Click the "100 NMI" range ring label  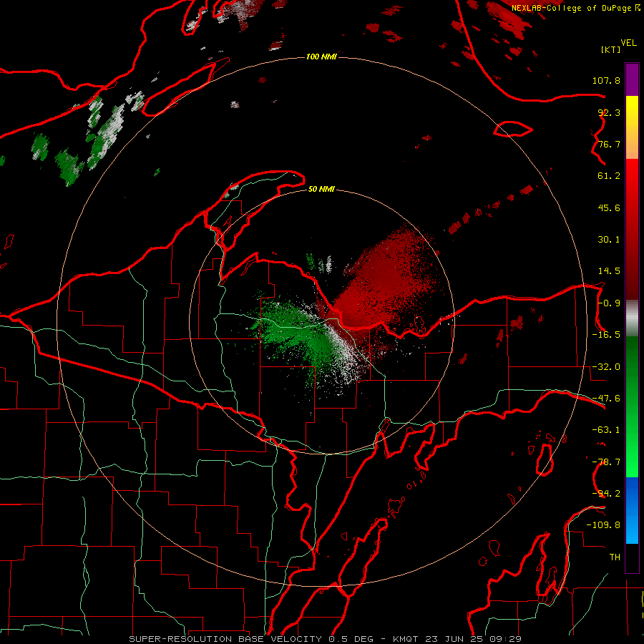(321, 57)
